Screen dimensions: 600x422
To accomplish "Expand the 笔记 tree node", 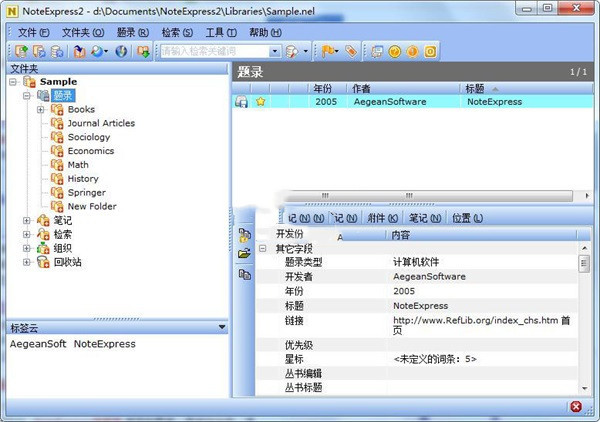I will click(27, 221).
